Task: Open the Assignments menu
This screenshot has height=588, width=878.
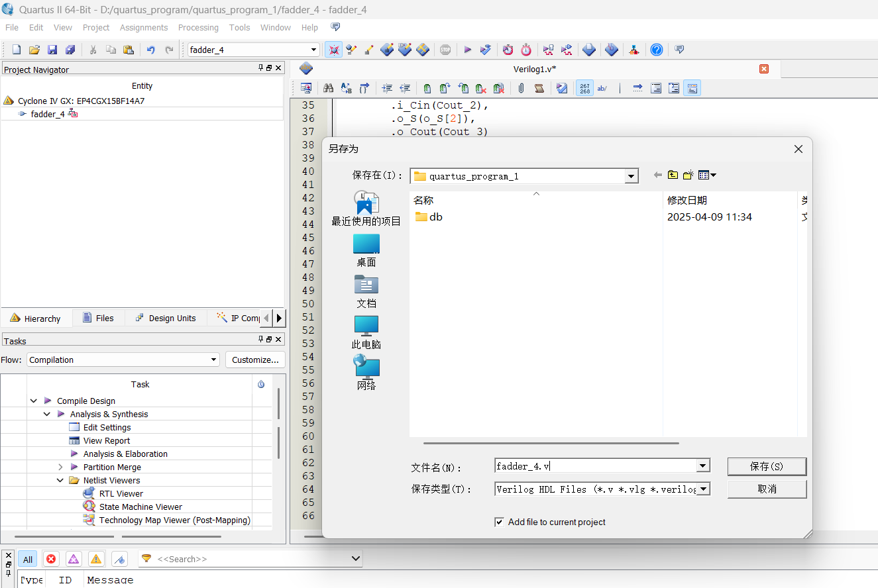Action: coord(144,27)
